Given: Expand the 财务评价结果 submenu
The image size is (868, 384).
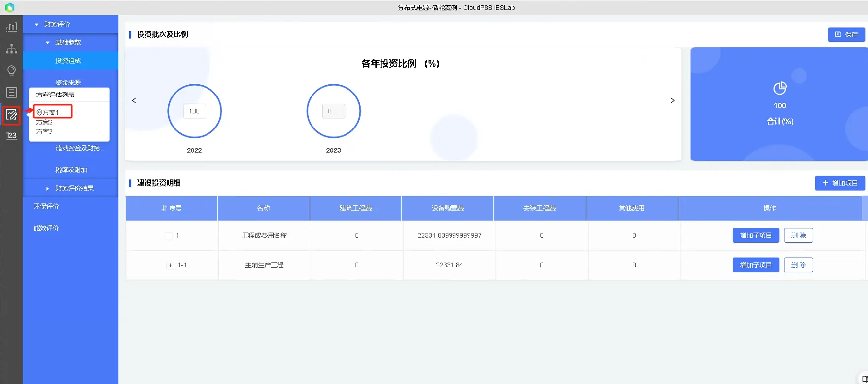Looking at the screenshot, I should click(x=48, y=188).
